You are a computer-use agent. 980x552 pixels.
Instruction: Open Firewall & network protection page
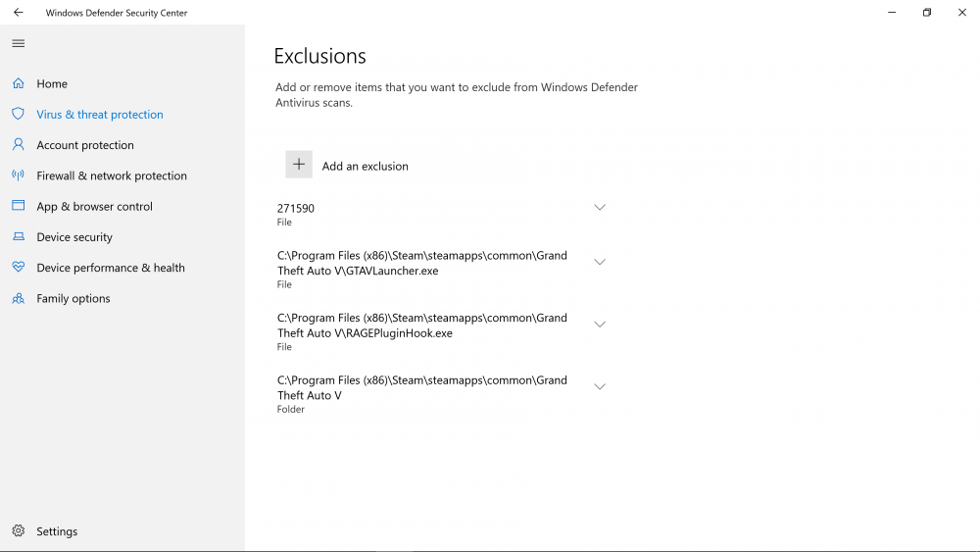pyautogui.click(x=112, y=176)
